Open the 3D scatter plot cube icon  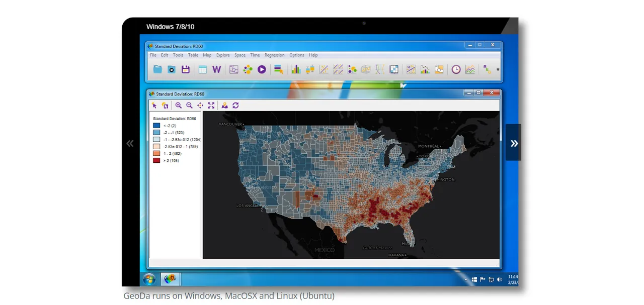tap(366, 70)
